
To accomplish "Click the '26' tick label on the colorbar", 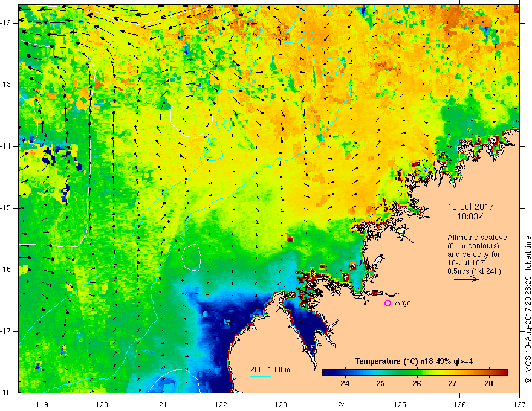I will [x=417, y=384].
